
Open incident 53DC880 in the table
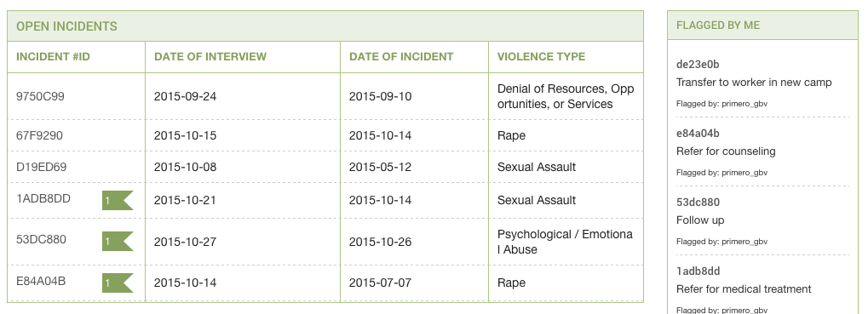41,239
